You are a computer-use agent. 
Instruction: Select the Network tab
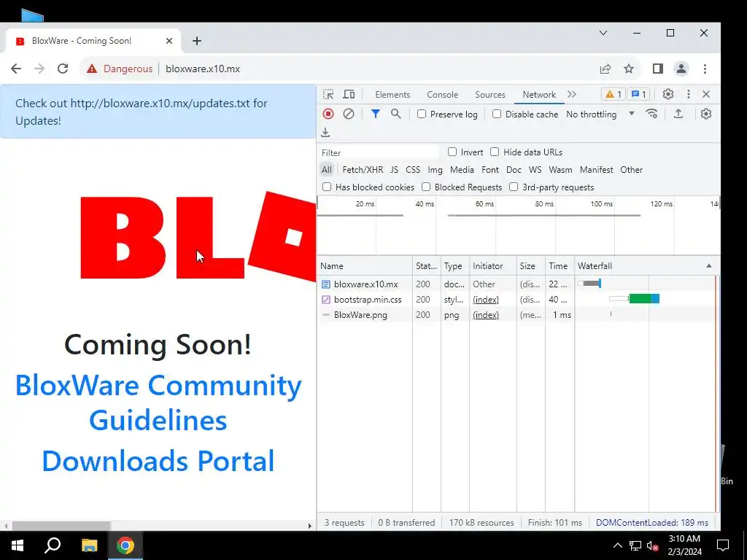coord(539,94)
